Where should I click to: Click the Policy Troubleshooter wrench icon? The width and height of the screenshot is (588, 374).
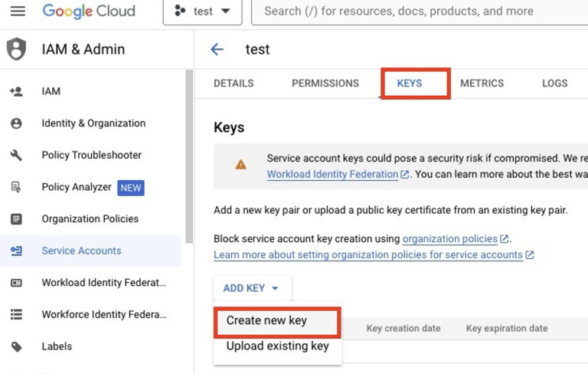click(x=16, y=156)
